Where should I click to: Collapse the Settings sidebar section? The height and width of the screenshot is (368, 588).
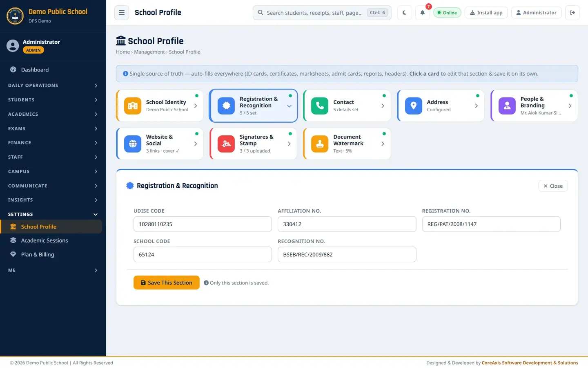point(53,214)
